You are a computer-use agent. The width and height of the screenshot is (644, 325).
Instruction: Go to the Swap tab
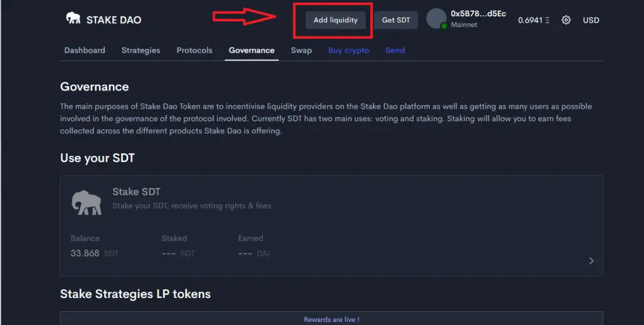[x=301, y=50]
